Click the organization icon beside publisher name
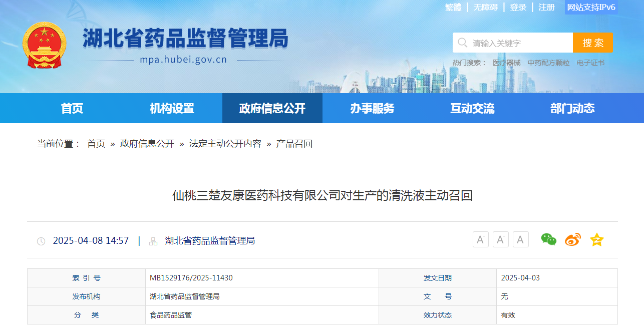This screenshot has width=644, height=333. pyautogui.click(x=153, y=241)
